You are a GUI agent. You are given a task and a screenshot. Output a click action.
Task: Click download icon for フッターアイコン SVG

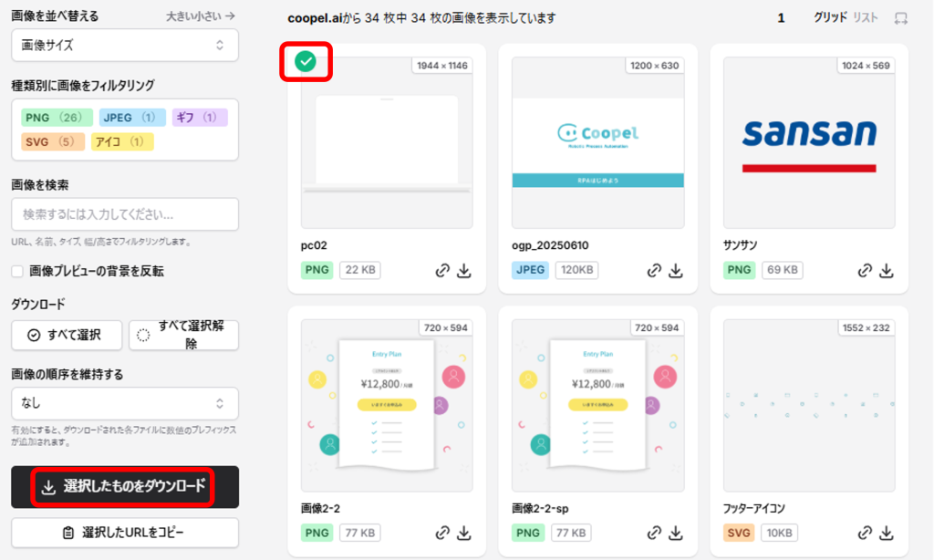887,533
